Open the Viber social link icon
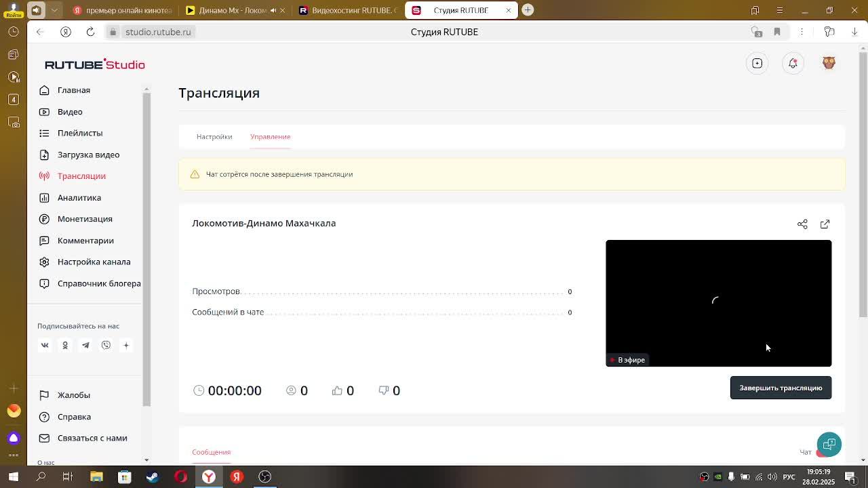This screenshot has height=488, width=868. 106,345
